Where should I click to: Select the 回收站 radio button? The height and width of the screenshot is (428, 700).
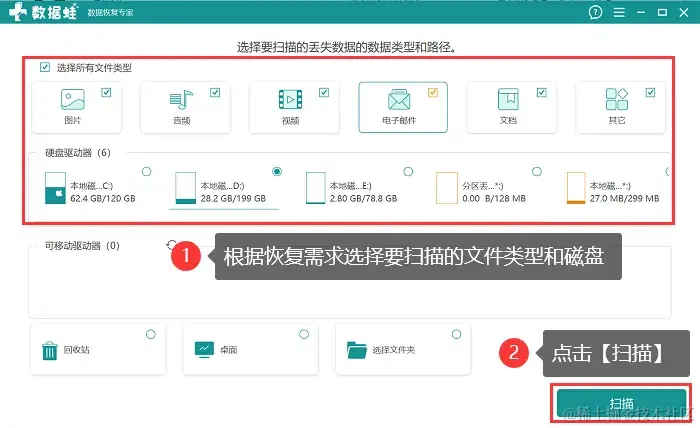pyautogui.click(x=151, y=334)
